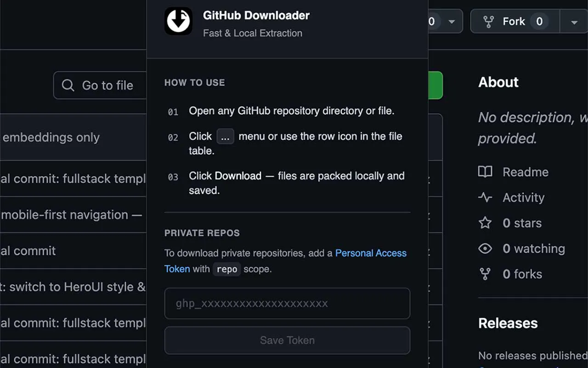
Task: Open the dropdown arrow right of Fork button
Action: point(574,22)
